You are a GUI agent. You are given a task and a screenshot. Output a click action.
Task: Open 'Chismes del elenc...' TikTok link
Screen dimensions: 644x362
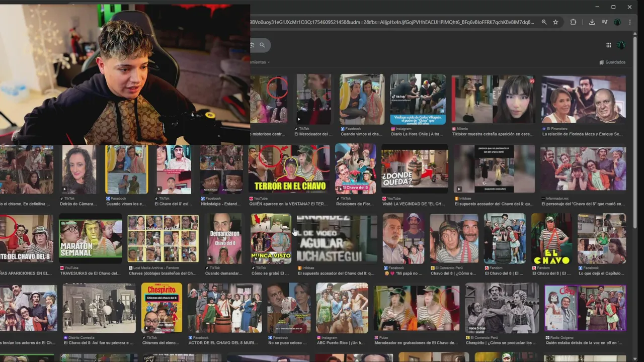[x=162, y=343]
